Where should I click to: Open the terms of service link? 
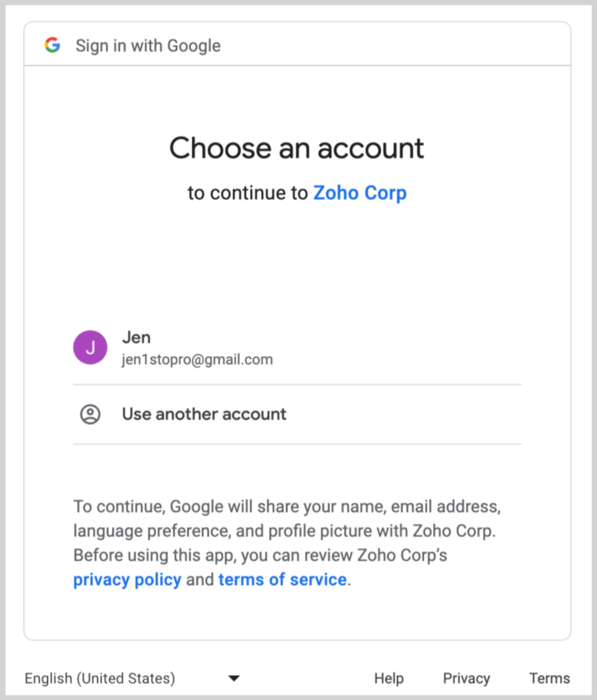(282, 579)
